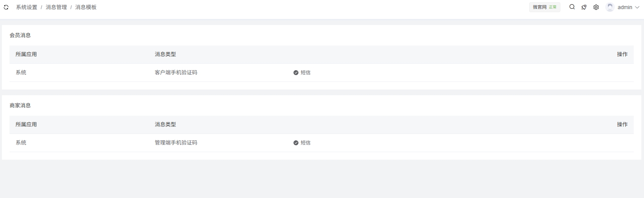Click the rocket icon in header
The image size is (644, 198).
584,7
